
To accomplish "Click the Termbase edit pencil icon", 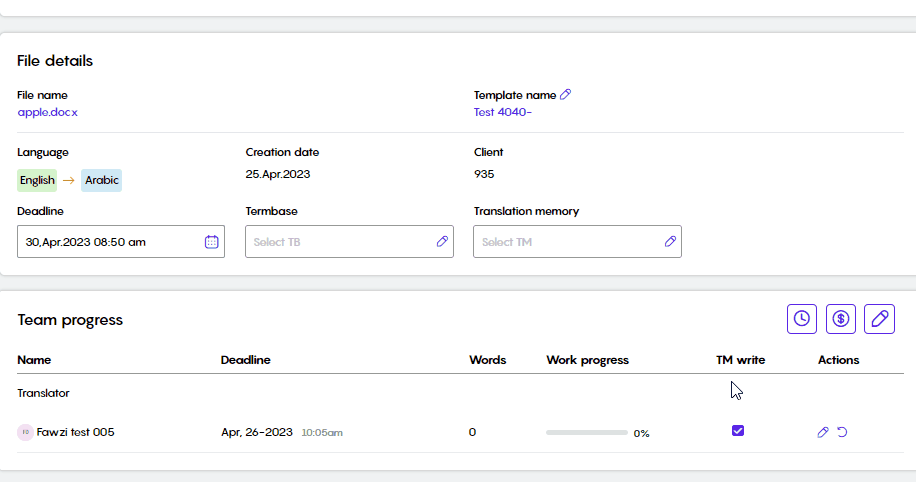I will click(442, 241).
